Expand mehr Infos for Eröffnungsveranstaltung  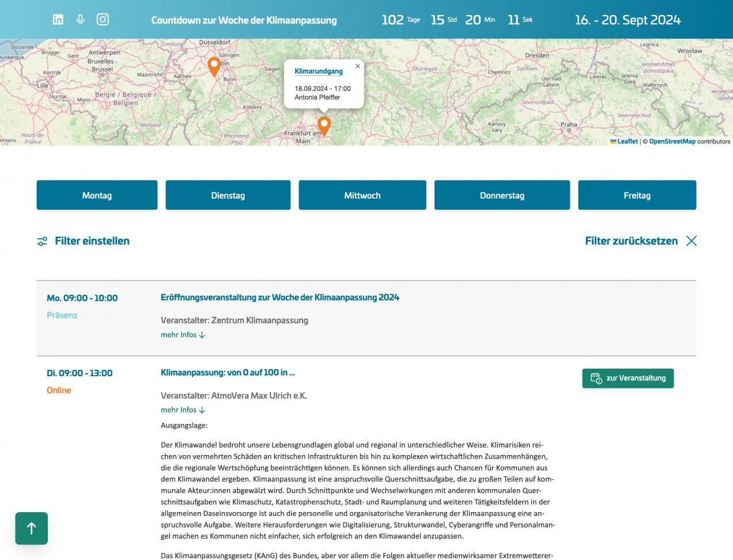coord(183,335)
